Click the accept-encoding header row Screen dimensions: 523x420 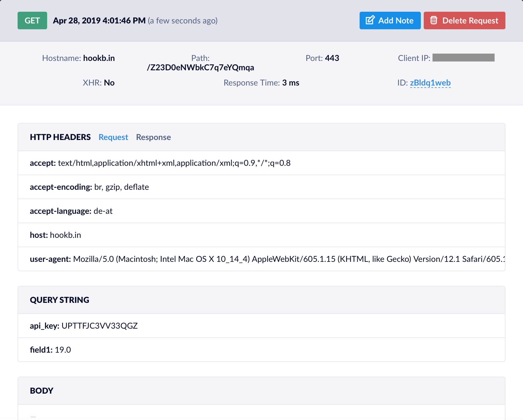click(89, 187)
